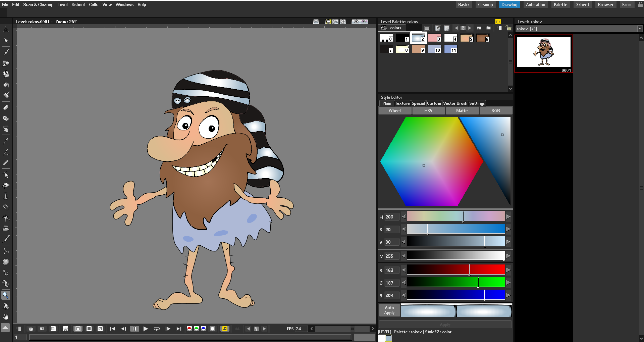Select the Hand tool
This screenshot has height=342, width=644.
tap(6, 317)
